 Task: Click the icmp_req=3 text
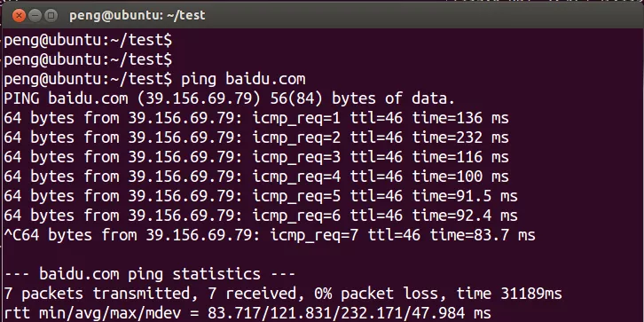pyautogui.click(x=296, y=158)
